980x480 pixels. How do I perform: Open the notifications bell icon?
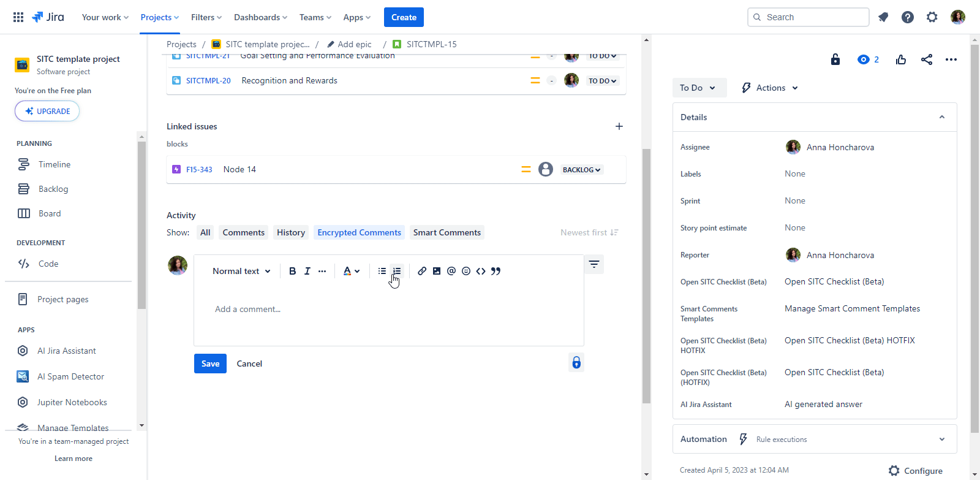pyautogui.click(x=883, y=17)
